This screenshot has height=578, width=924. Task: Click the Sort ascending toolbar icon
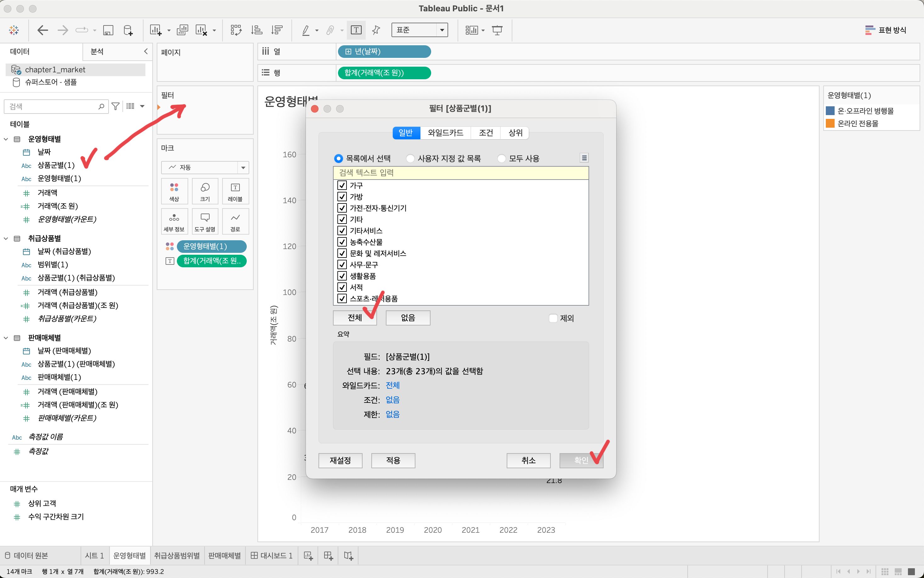256,30
